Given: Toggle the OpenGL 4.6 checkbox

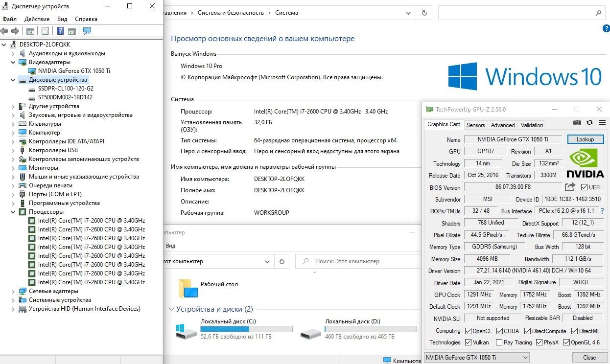Looking at the screenshot, I should click(566, 342).
